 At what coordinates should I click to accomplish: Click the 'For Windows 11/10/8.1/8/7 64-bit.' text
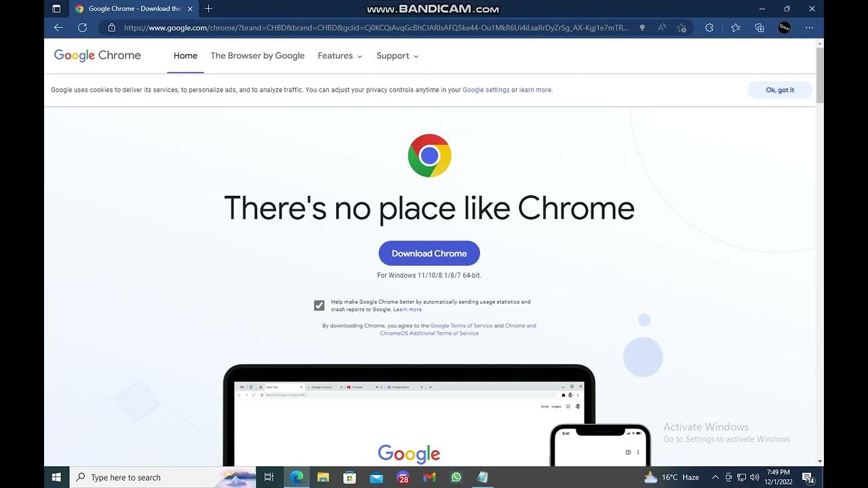click(x=429, y=275)
